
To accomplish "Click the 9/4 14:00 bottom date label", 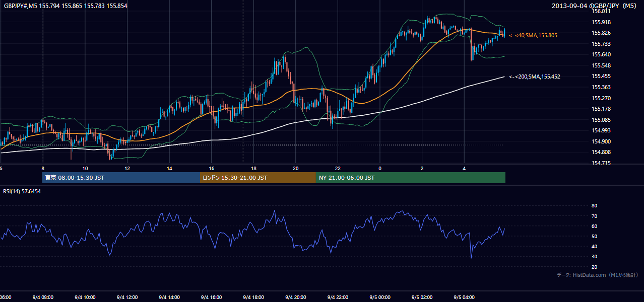I will click(x=169, y=297).
